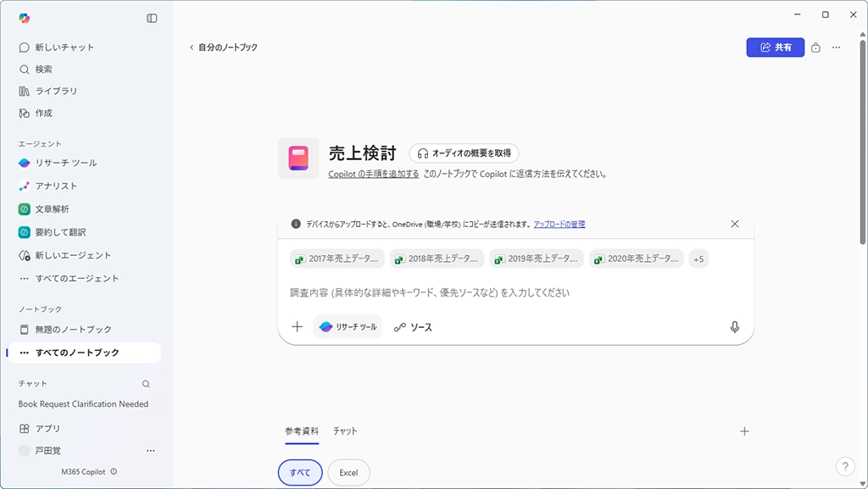The image size is (868, 489).
Task: Switch to the 参考資料 tab
Action: [302, 431]
